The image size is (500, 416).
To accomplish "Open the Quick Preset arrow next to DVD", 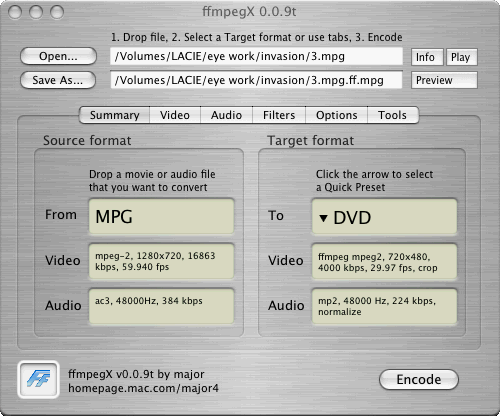I will coord(323,218).
